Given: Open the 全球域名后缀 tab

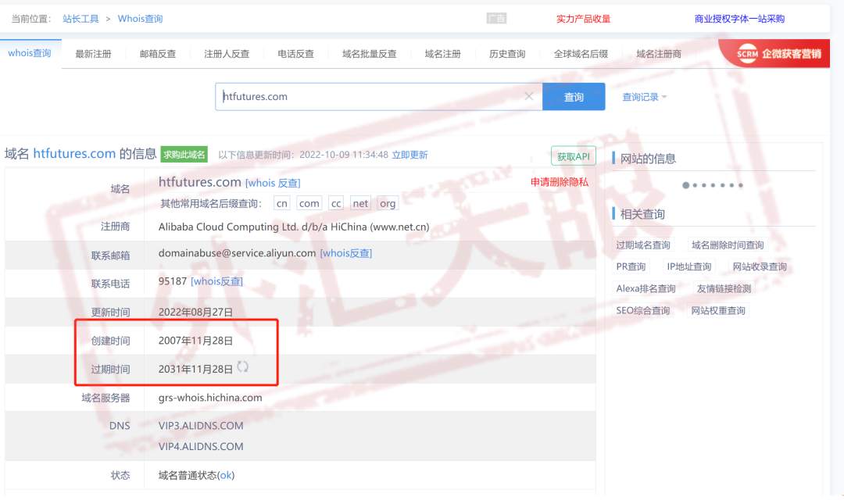Looking at the screenshot, I should [581, 54].
